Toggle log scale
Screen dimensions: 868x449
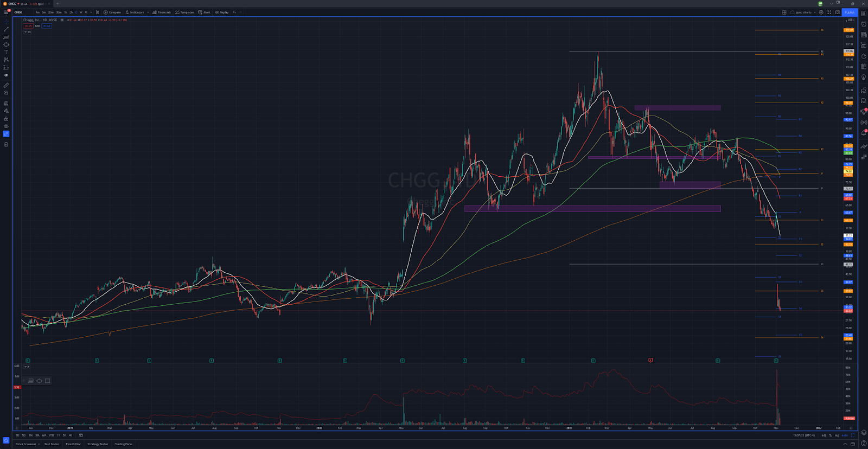(x=837, y=435)
